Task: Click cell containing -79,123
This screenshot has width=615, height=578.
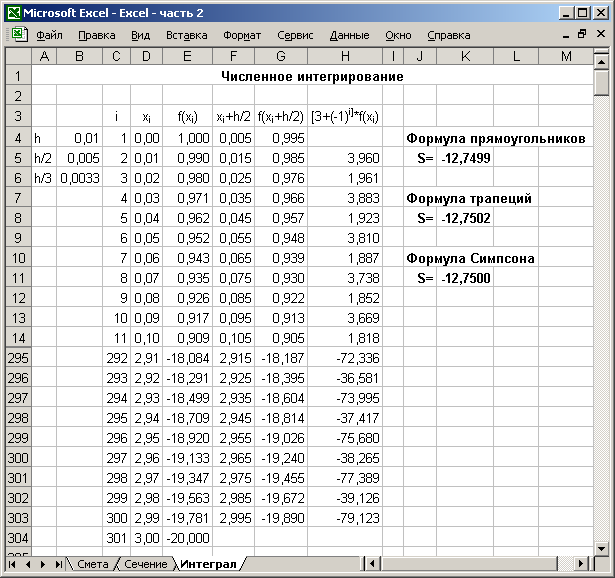Action: point(345,518)
